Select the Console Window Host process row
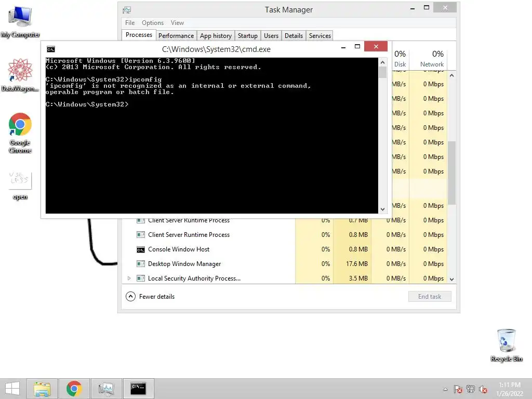This screenshot has width=532, height=399. pyautogui.click(x=284, y=249)
